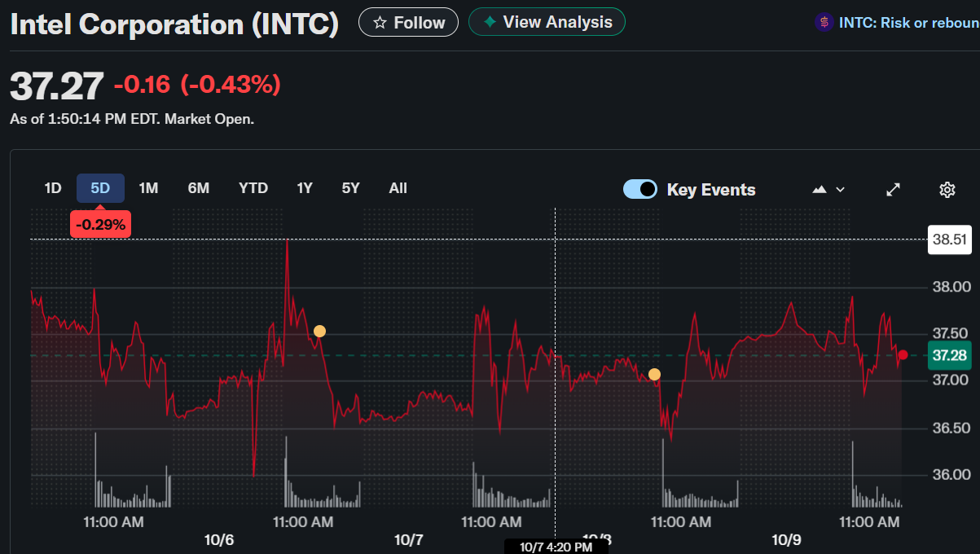980x554 pixels.
Task: Switch chart to 1M range
Action: pyautogui.click(x=148, y=188)
